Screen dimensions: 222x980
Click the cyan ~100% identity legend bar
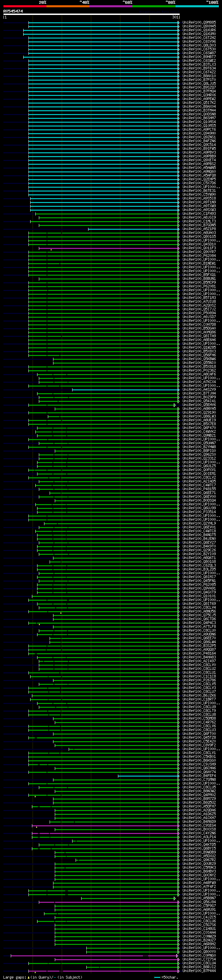coord(197,6)
